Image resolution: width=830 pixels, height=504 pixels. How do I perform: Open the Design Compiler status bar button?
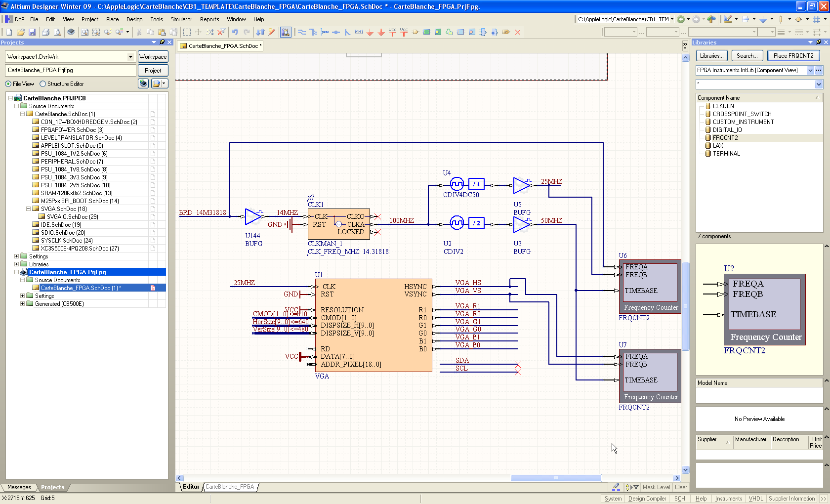[647, 499]
